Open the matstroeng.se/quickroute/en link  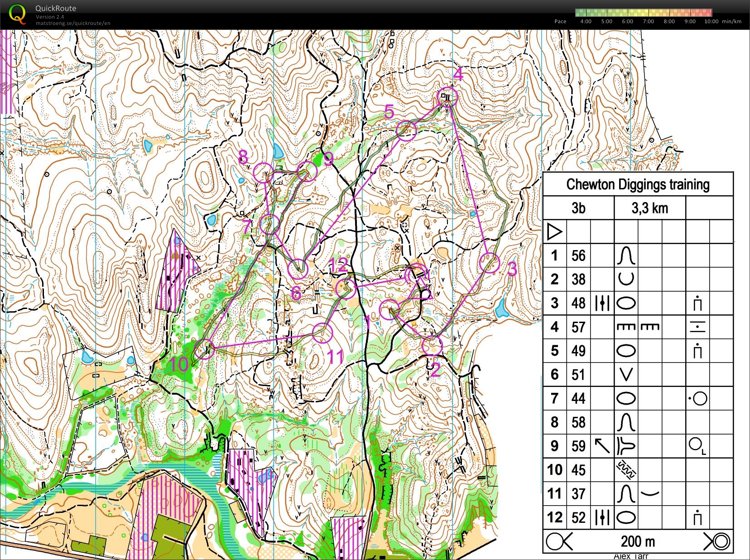click(73, 23)
